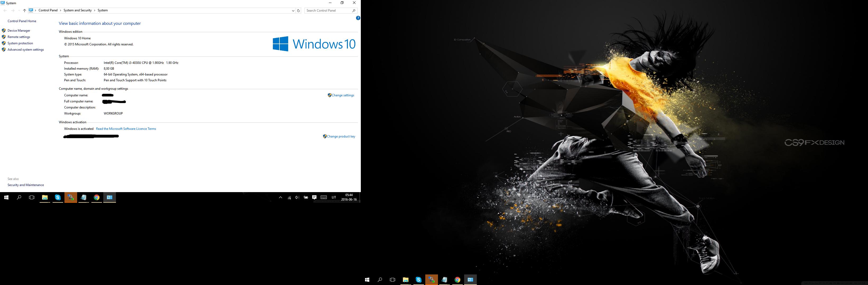Open Help with the blue question mark
868x285 pixels.
(358, 18)
